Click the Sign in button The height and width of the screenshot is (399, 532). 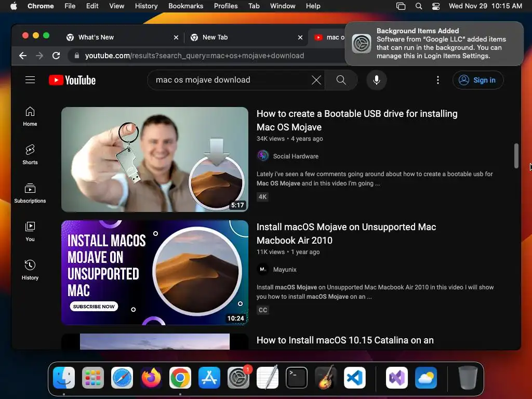tap(478, 80)
